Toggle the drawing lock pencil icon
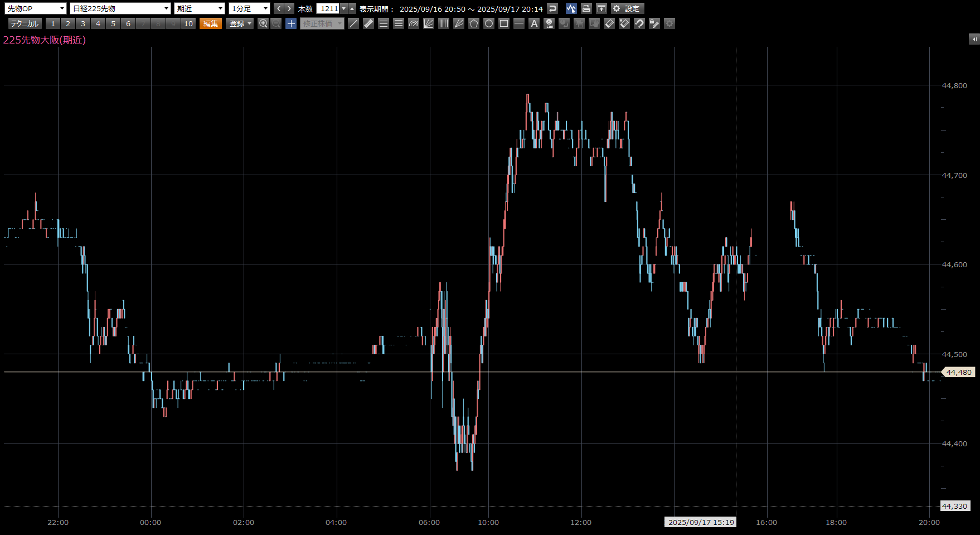The height and width of the screenshot is (535, 980). (654, 23)
